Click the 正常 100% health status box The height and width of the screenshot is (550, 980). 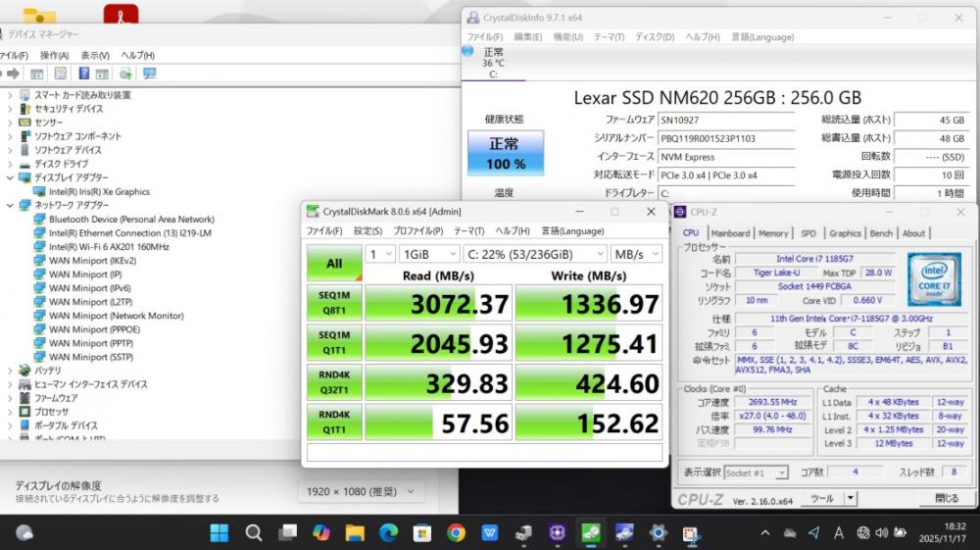click(x=506, y=153)
